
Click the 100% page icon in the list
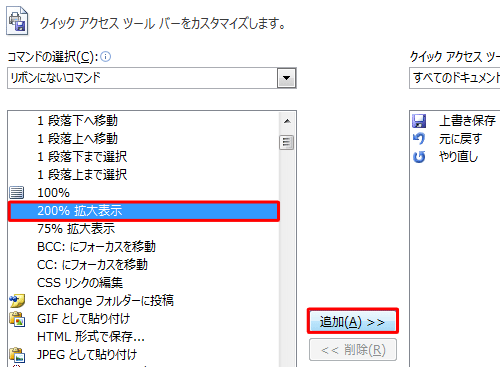(16, 193)
